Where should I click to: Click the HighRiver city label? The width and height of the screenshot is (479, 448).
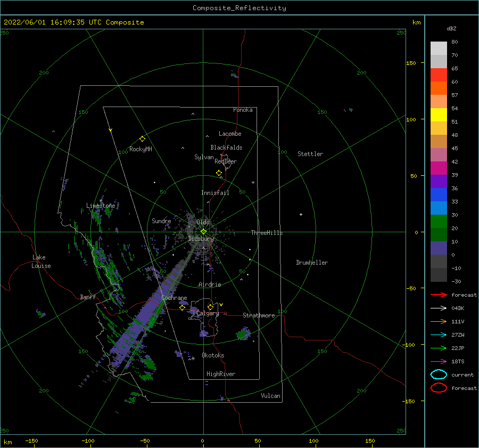pyautogui.click(x=221, y=374)
